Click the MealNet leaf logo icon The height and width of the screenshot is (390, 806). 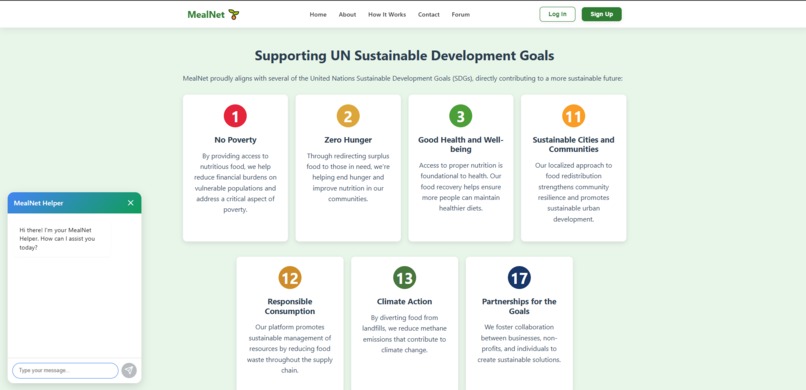234,14
